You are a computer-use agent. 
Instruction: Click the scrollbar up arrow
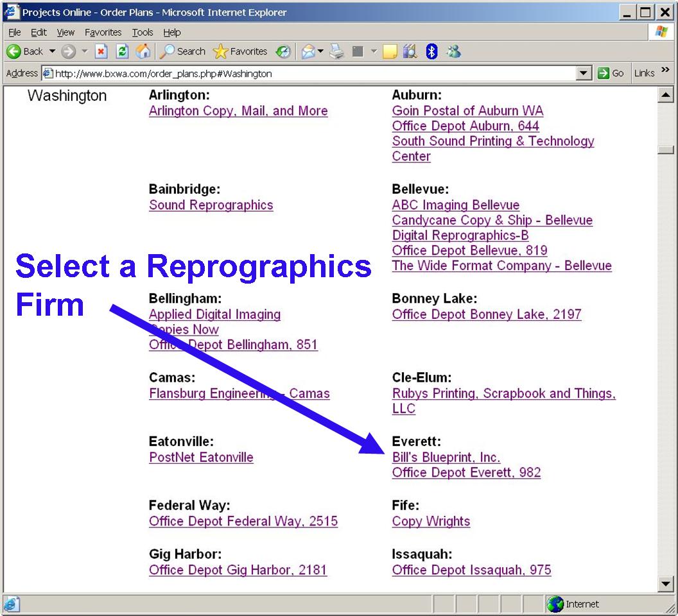coord(665,95)
